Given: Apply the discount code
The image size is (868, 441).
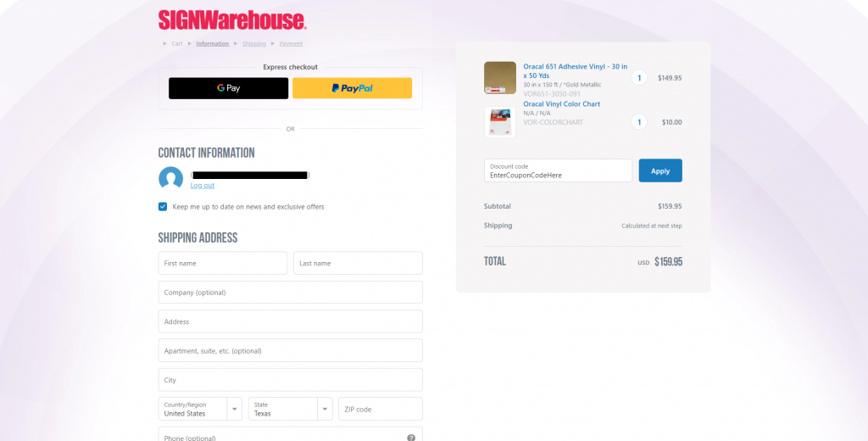Looking at the screenshot, I should 659,170.
